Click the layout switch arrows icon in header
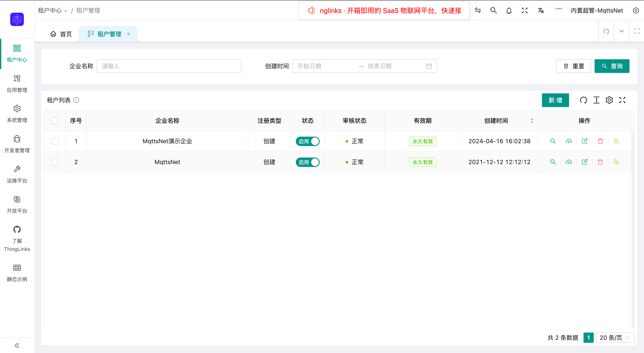644x353 pixels. pos(478,10)
